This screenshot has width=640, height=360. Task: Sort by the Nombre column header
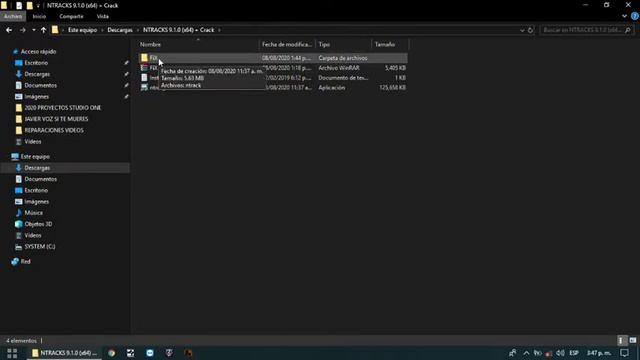click(x=198, y=44)
